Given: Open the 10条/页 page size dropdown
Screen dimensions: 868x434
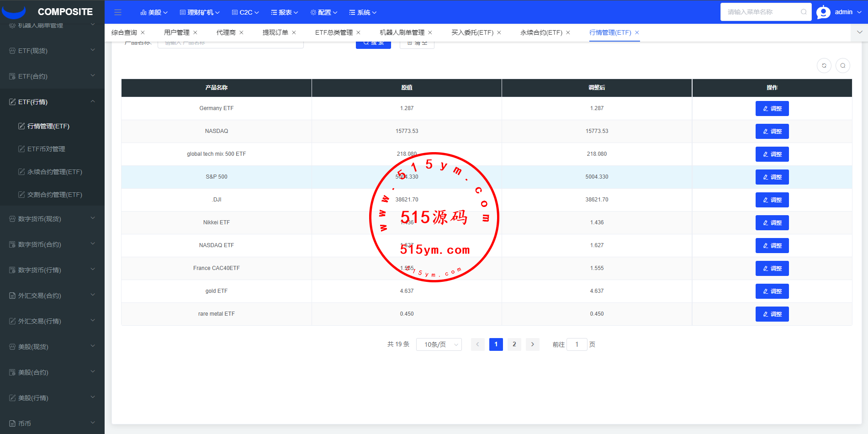Looking at the screenshot, I should coord(439,344).
